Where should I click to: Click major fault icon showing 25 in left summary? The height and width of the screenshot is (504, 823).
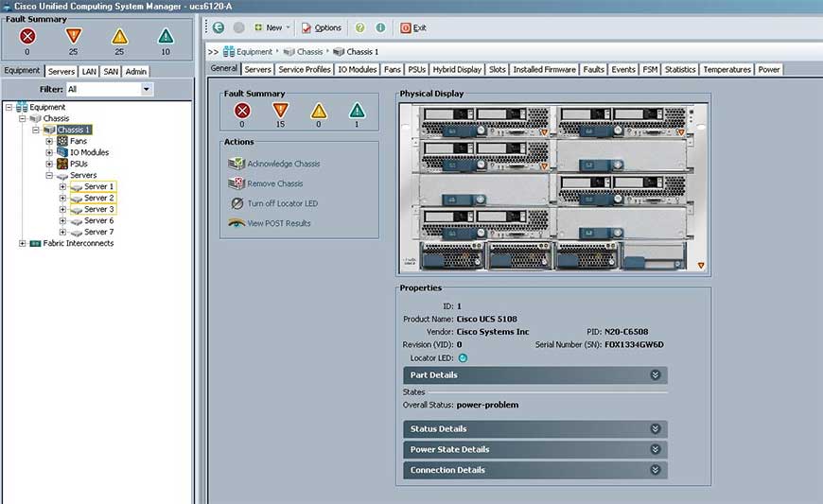point(74,36)
